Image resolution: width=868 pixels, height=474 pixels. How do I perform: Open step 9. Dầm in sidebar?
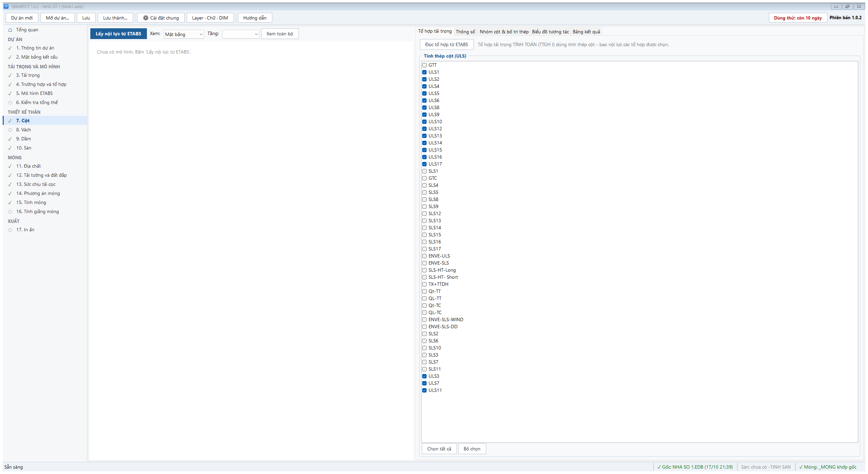(45, 139)
